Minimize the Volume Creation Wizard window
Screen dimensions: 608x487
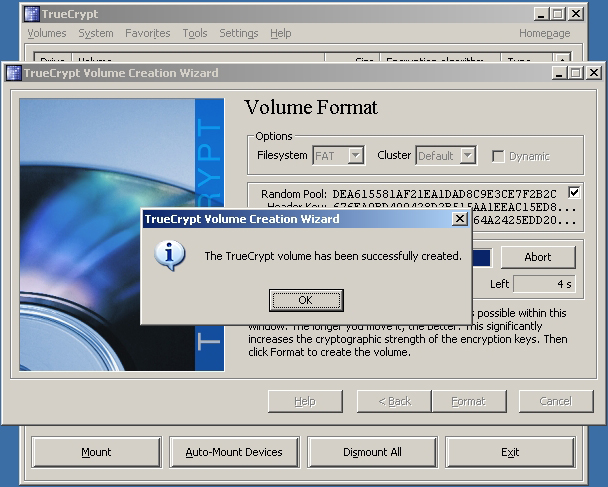(x=559, y=73)
